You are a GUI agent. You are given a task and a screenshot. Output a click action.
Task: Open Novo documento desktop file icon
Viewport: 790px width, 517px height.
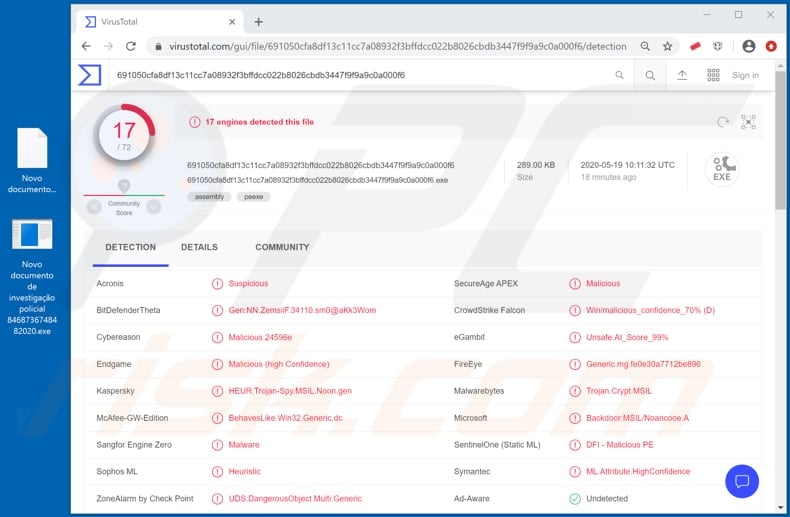coord(32,160)
